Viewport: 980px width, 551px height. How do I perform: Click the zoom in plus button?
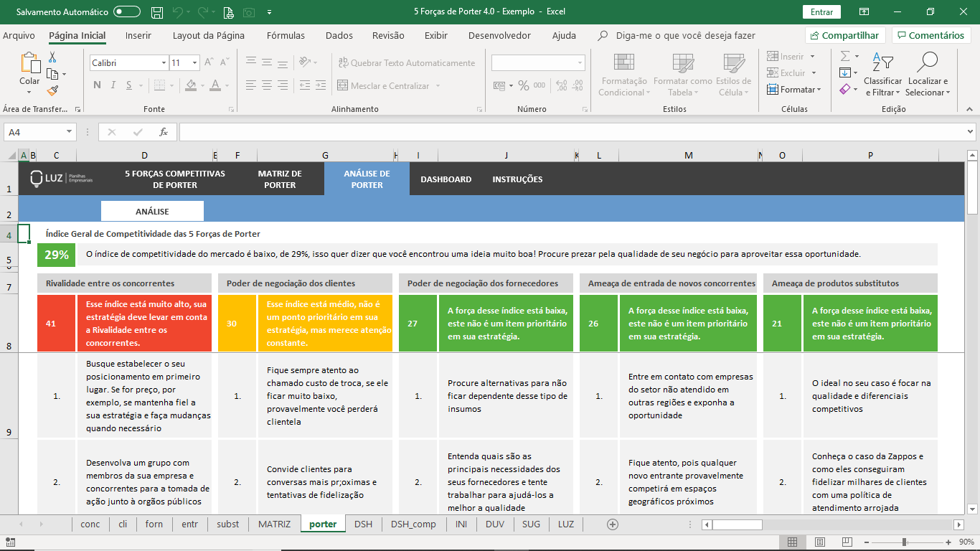click(947, 542)
